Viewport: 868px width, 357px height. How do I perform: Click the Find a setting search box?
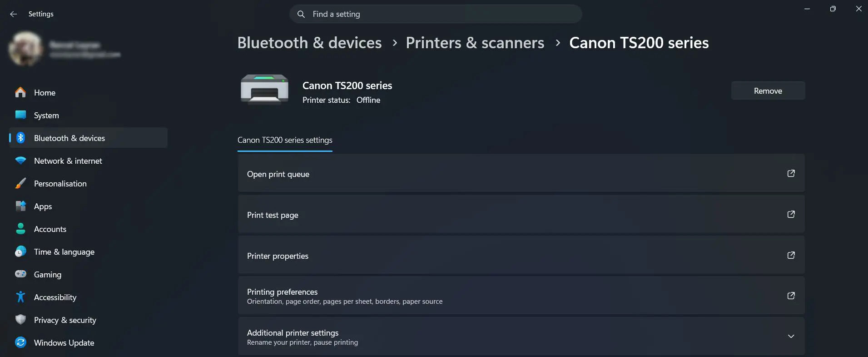click(x=436, y=14)
